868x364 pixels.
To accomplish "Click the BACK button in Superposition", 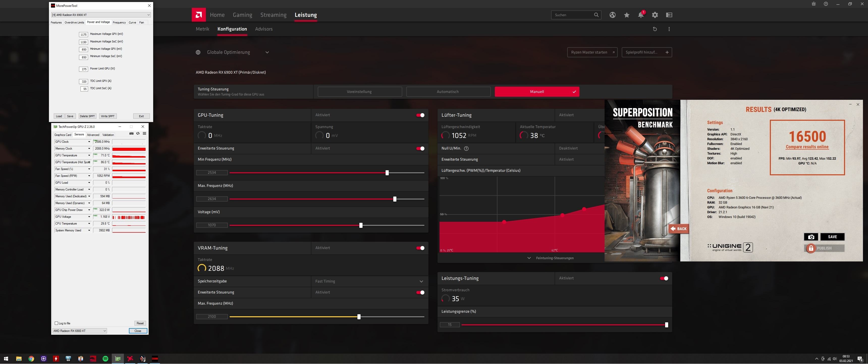I will 679,229.
